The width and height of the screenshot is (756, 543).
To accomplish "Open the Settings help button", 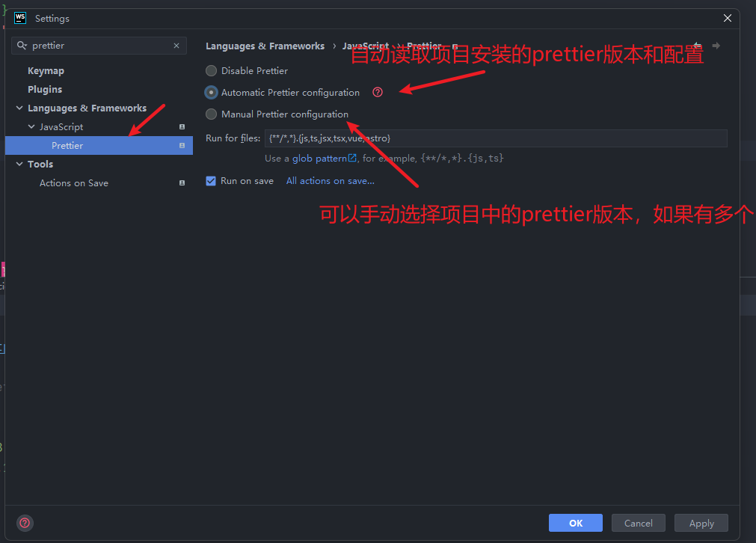I will coord(25,523).
